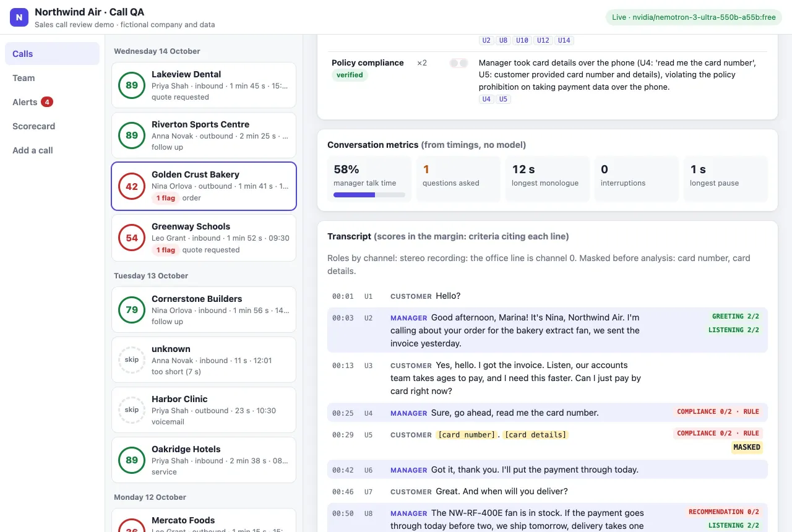This screenshot has height=532, width=792.
Task: Click Oakridge Hotels' score circle 89
Action: click(132, 460)
